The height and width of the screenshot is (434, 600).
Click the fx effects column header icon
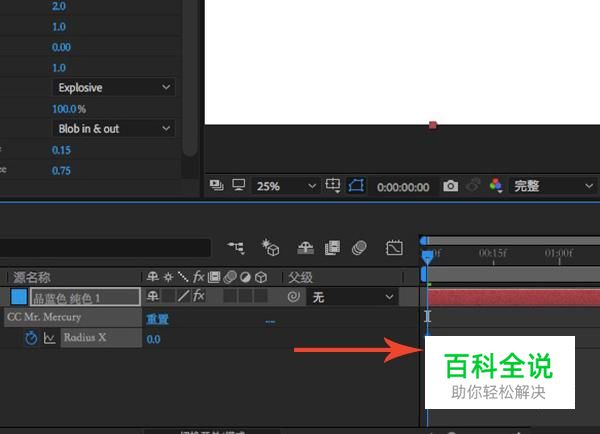point(199,276)
